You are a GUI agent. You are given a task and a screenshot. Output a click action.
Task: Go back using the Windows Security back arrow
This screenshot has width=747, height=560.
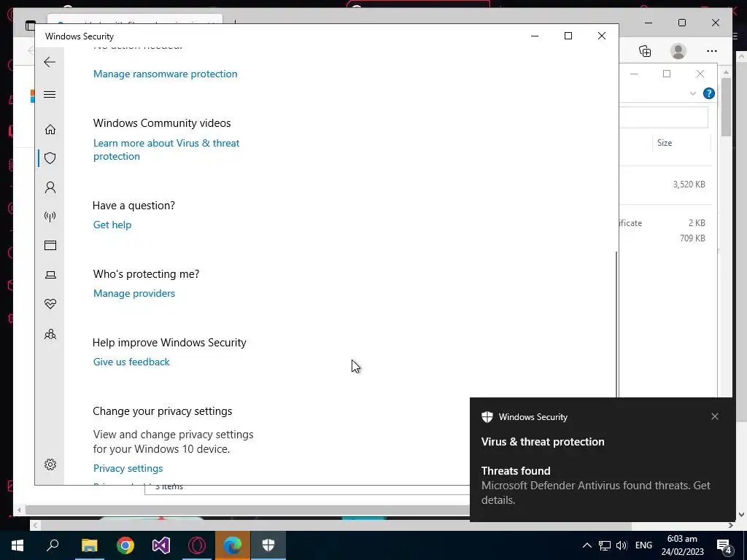(50, 62)
